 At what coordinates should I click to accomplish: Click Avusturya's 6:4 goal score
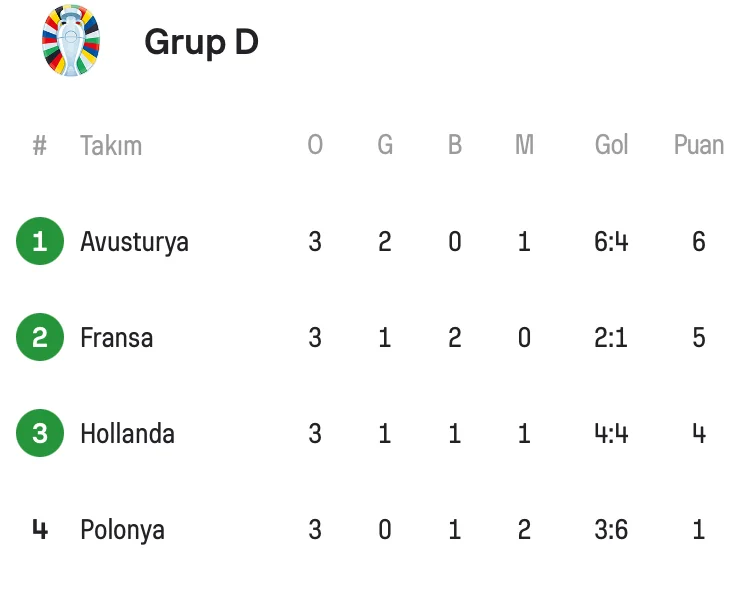click(611, 242)
